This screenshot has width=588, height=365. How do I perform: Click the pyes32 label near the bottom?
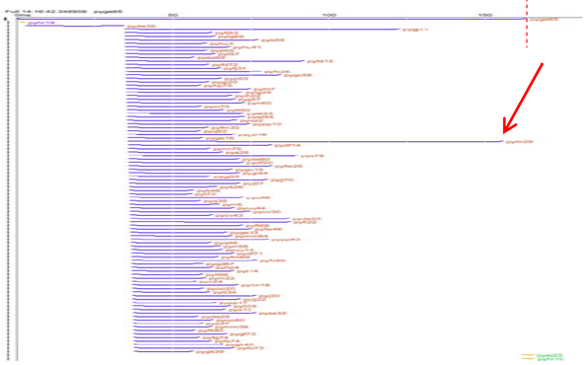[272, 314]
